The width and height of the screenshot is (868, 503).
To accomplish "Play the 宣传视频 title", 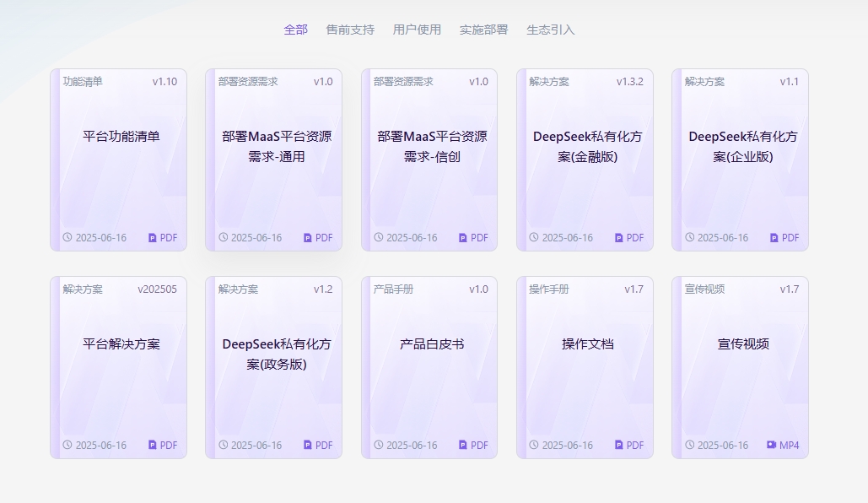I will pyautogui.click(x=743, y=344).
